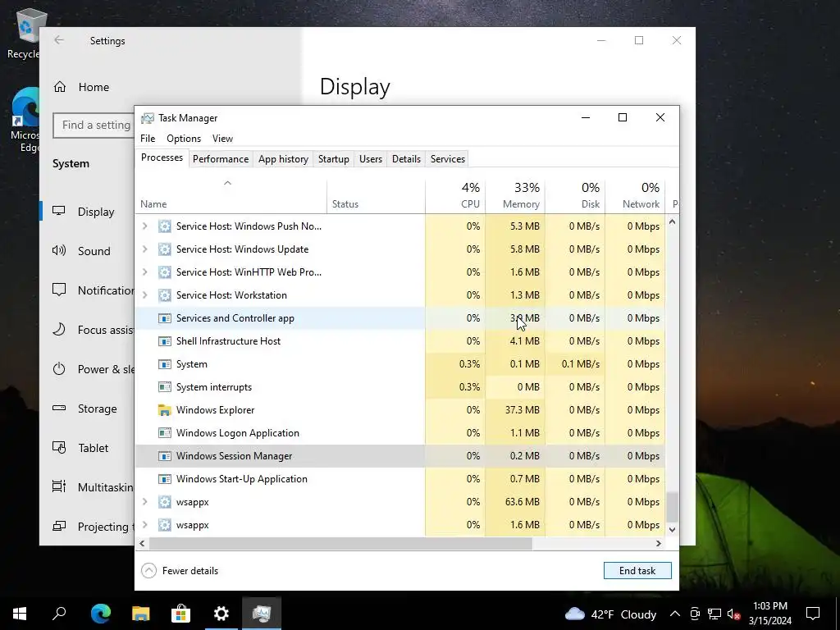840x630 pixels.
Task: Launch Microsoft Edge from the taskbar
Action: [x=101, y=614]
